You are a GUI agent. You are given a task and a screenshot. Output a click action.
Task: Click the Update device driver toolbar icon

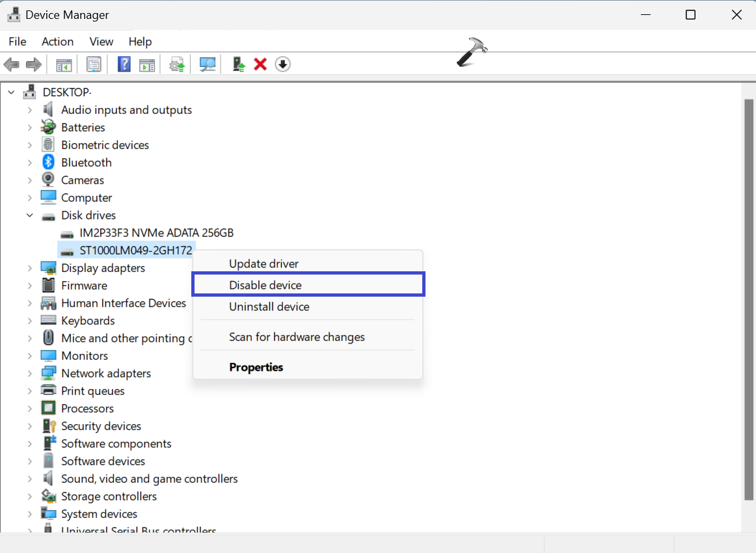pos(176,64)
